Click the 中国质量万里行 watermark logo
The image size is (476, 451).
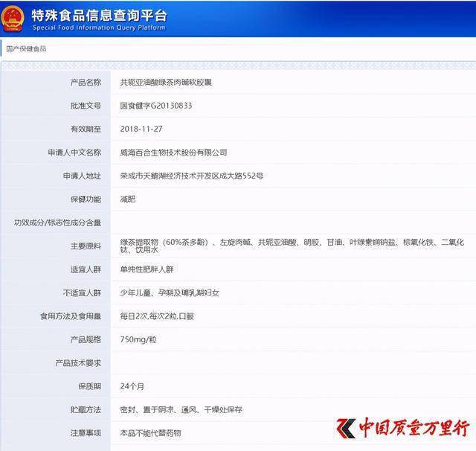[403, 428]
